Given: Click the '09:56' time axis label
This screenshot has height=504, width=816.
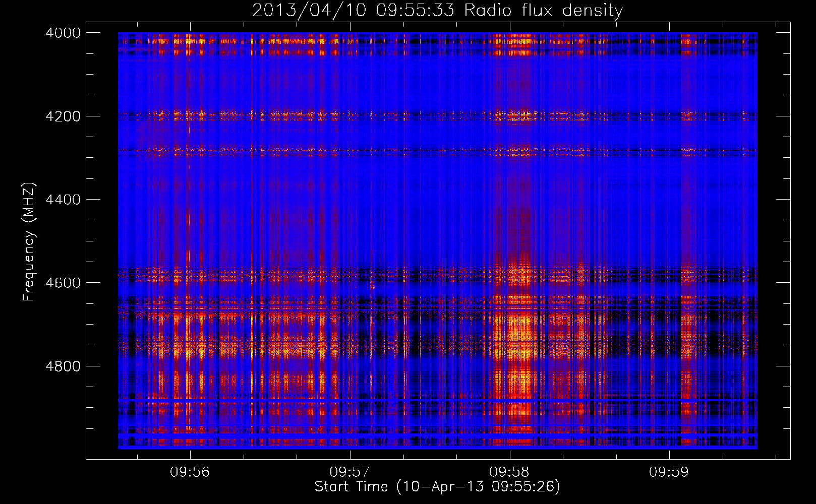Looking at the screenshot, I should pyautogui.click(x=190, y=472).
